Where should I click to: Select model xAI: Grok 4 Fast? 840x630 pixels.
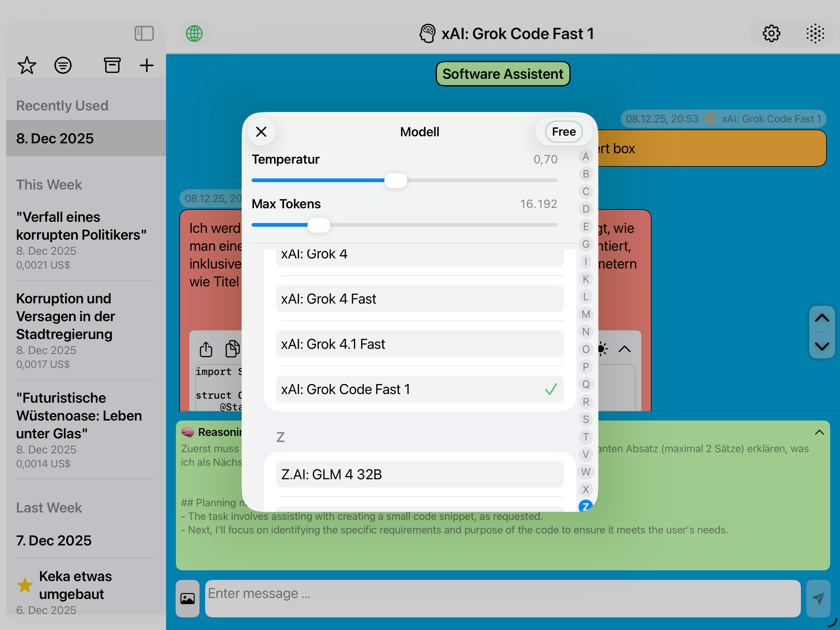(420, 299)
